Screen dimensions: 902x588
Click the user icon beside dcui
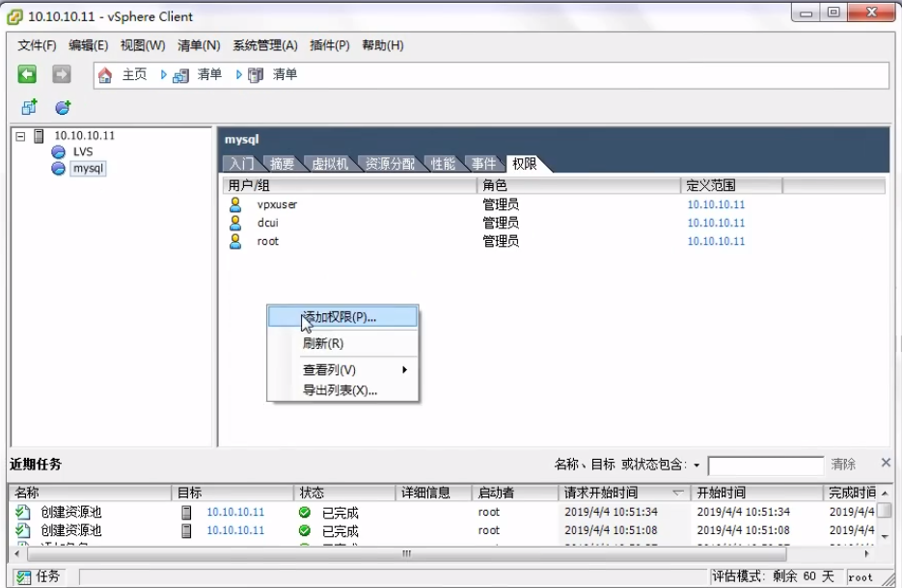235,223
